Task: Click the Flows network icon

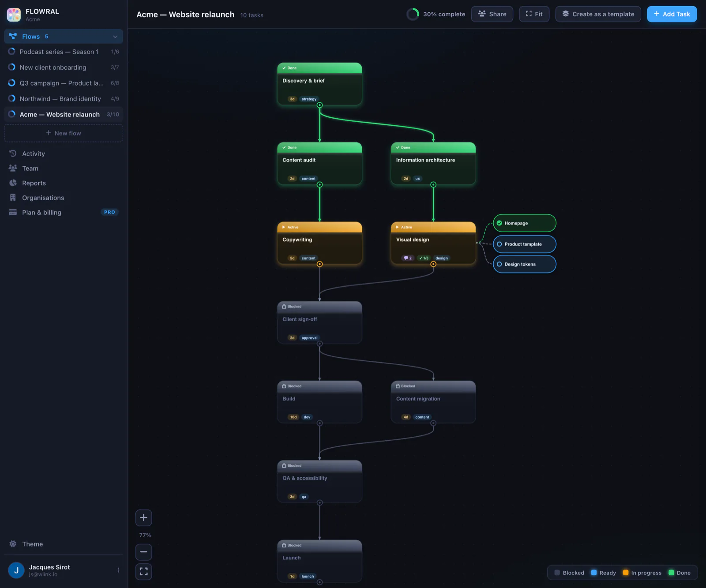Action: click(x=13, y=37)
